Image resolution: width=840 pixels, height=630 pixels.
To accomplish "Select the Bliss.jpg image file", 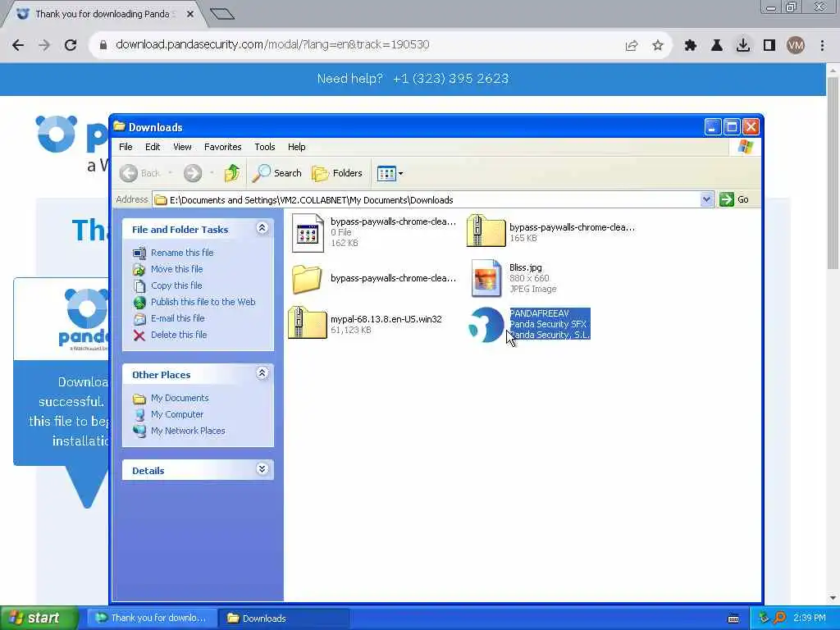I will click(x=486, y=278).
